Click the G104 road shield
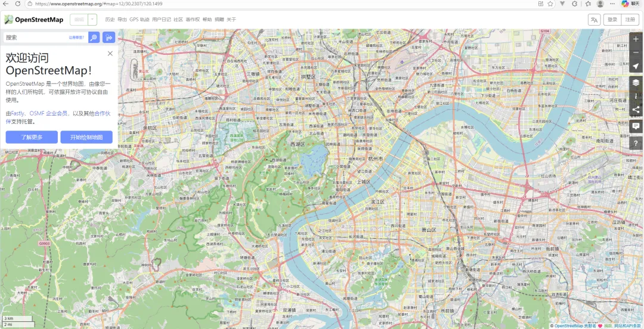 544,31
